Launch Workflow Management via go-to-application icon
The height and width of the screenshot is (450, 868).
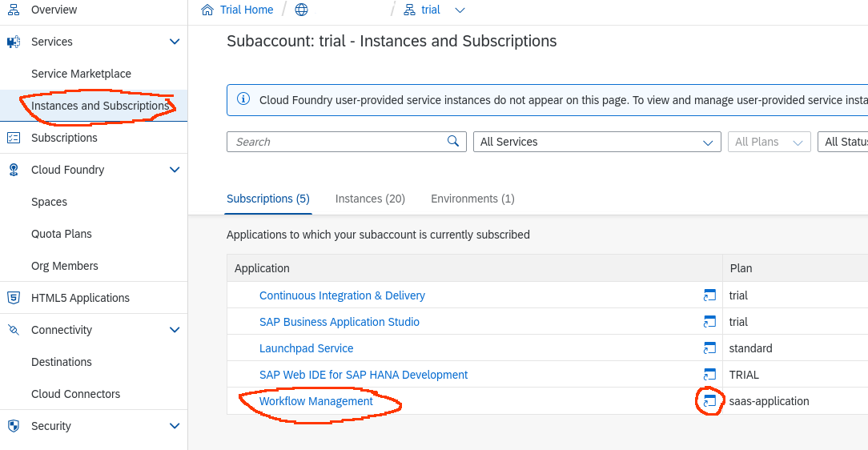click(x=709, y=401)
